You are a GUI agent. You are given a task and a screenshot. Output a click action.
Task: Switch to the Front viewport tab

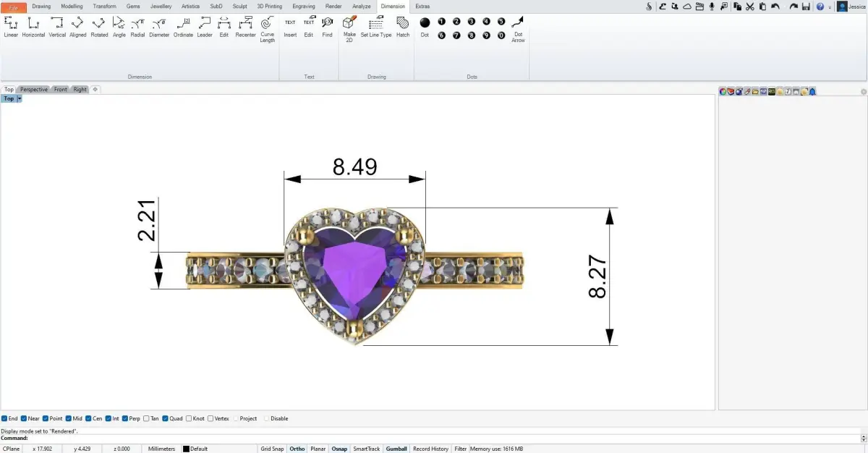coord(61,90)
